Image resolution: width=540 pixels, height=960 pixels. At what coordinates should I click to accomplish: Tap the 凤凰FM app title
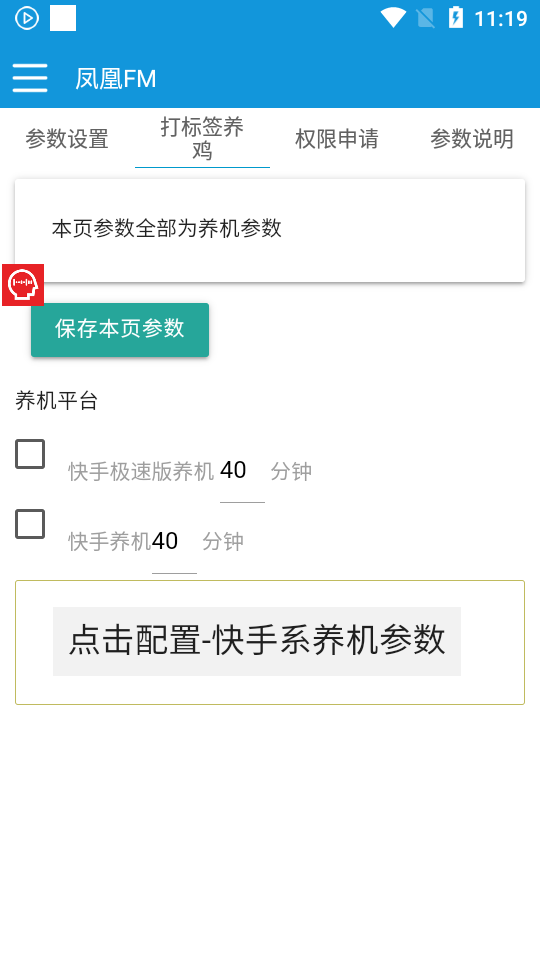[x=116, y=78]
